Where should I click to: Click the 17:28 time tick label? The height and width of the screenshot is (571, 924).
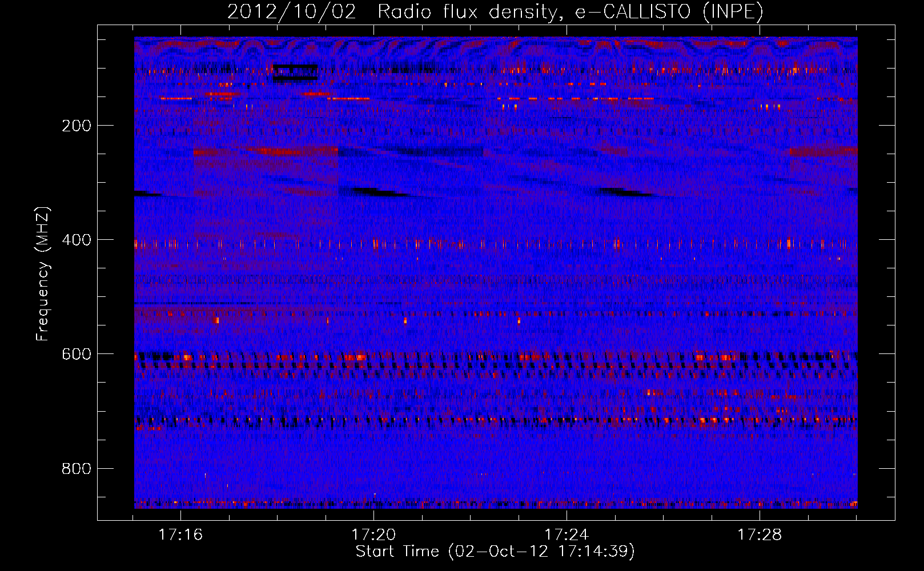point(760,534)
